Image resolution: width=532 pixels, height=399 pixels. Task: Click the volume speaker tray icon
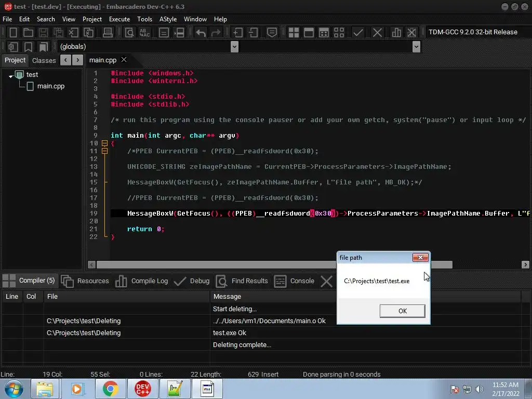(x=480, y=389)
